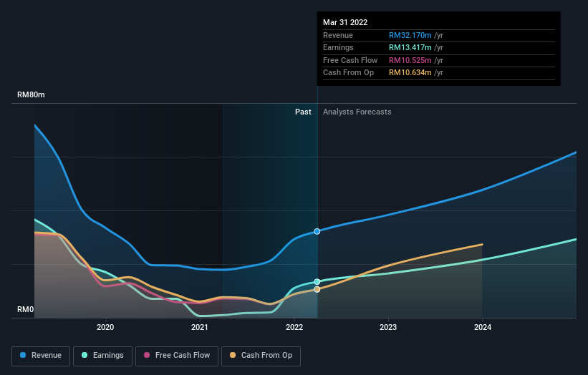Viewport: 588px width, 375px height.
Task: Click the 2023 x-axis label
Action: 388,327
